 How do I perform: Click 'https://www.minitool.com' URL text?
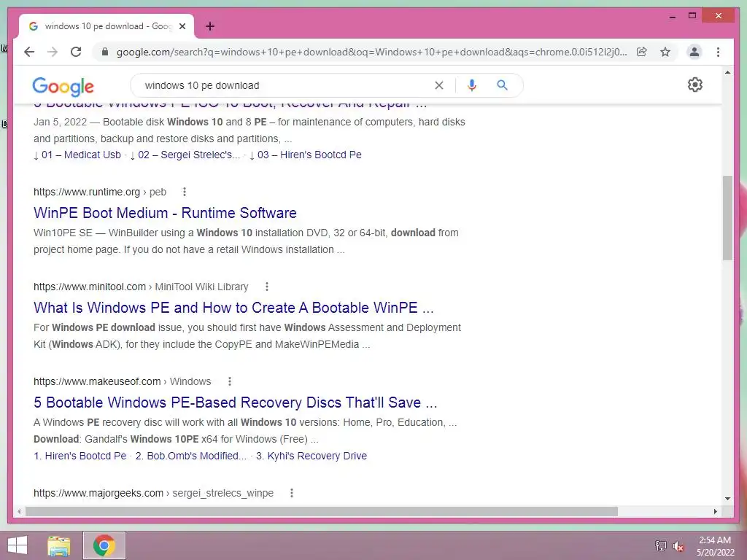click(90, 287)
